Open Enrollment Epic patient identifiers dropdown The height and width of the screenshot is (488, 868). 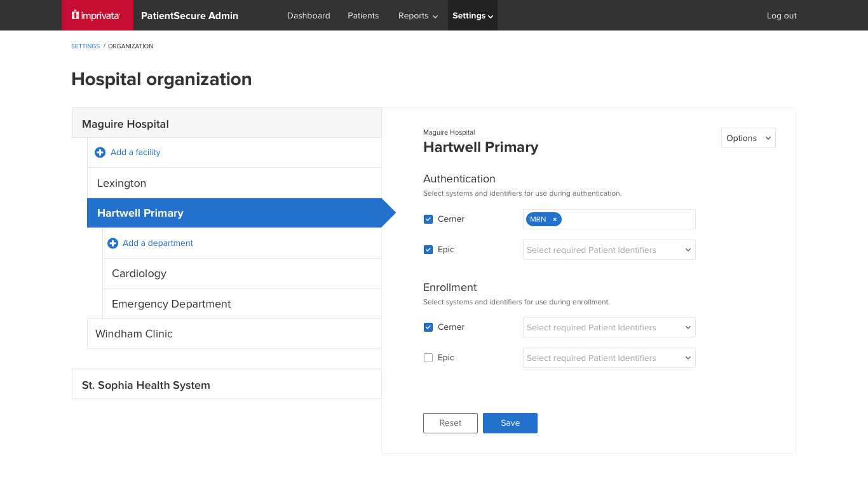tap(609, 358)
